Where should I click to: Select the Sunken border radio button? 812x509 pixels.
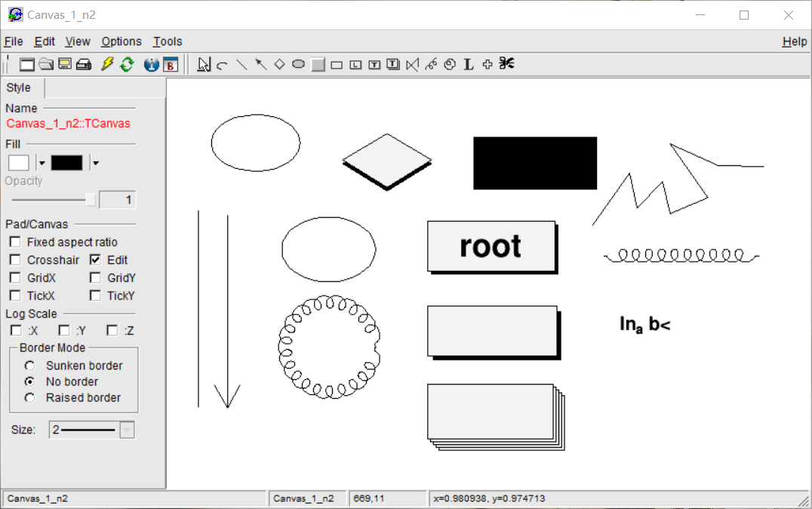coord(29,365)
